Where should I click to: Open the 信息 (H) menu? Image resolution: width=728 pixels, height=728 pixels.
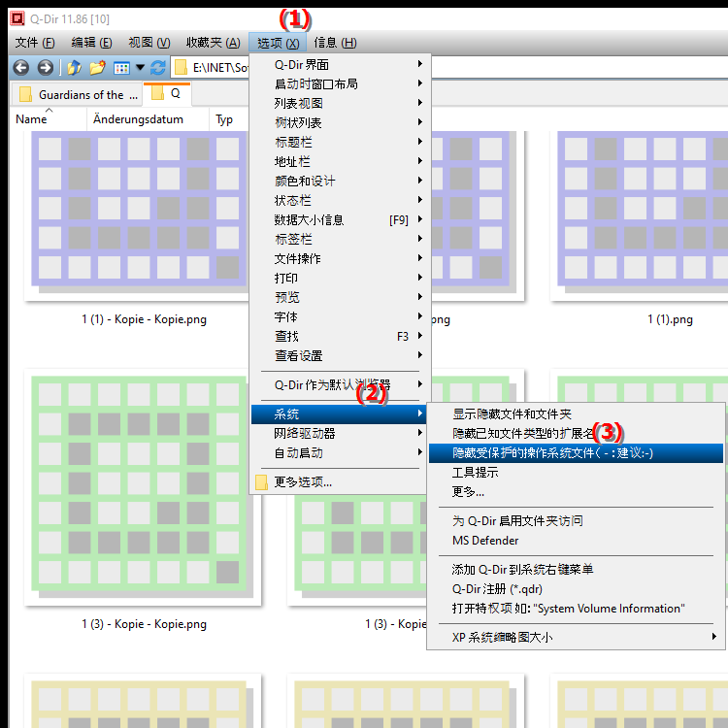pyautogui.click(x=335, y=43)
